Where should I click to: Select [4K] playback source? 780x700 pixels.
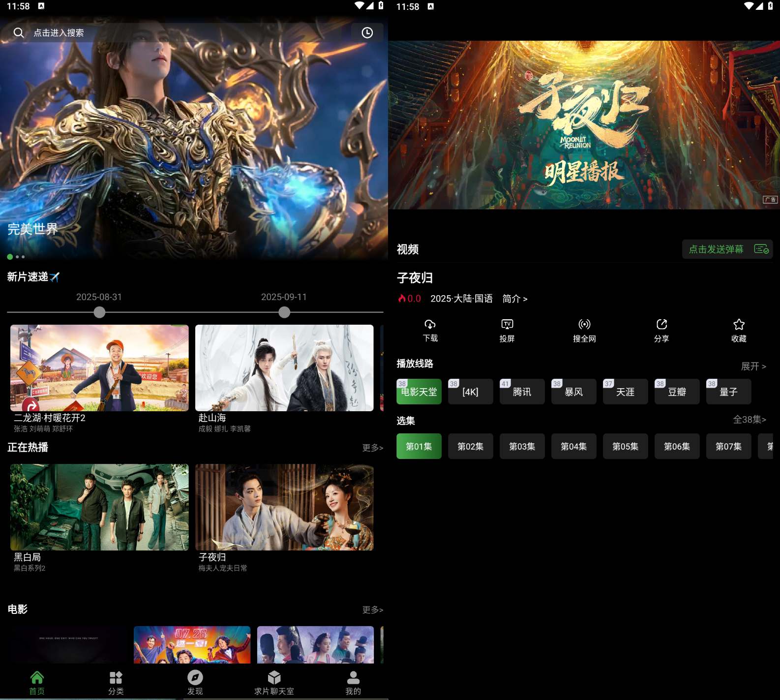[471, 392]
